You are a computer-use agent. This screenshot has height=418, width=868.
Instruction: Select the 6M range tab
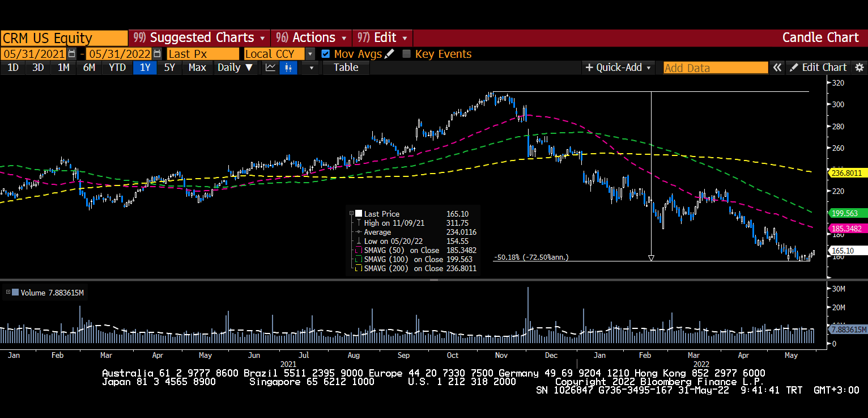(x=89, y=67)
